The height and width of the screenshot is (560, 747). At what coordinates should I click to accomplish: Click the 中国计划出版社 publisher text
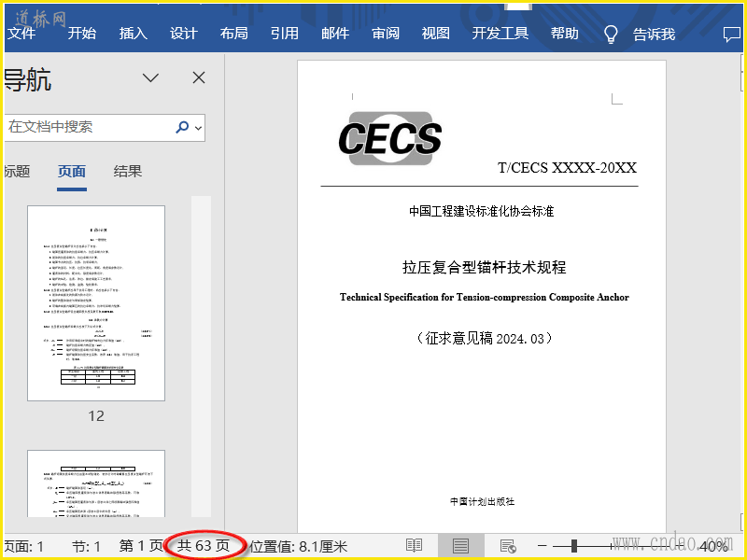[x=482, y=501]
